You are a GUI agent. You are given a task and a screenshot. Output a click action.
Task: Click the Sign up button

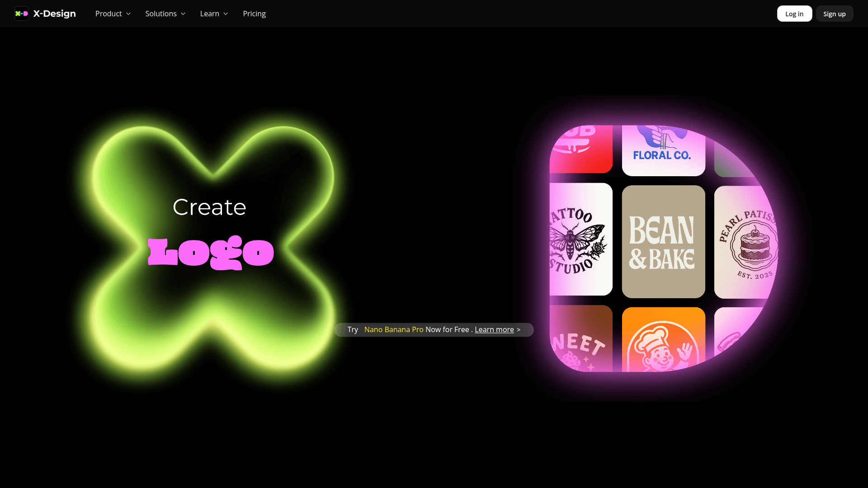[834, 14]
